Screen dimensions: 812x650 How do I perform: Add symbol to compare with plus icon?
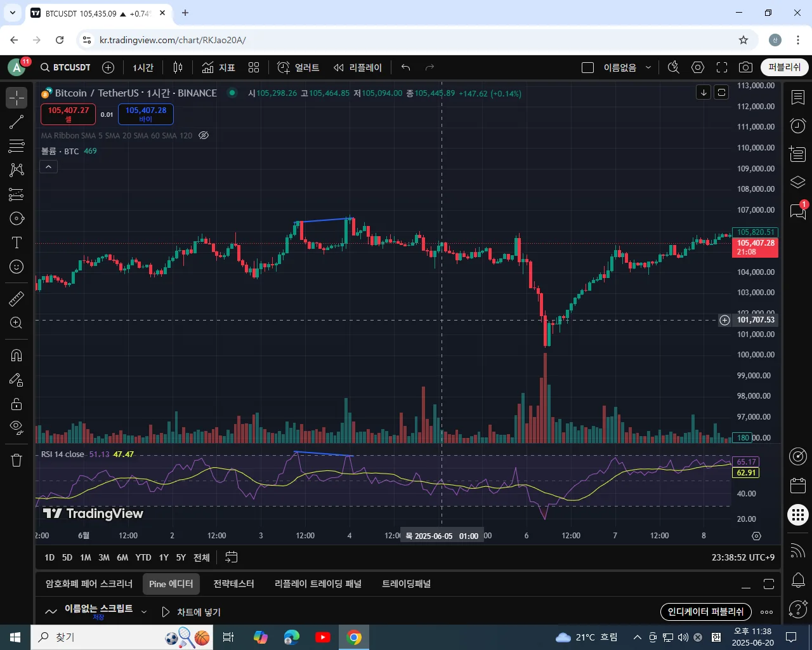[108, 67]
